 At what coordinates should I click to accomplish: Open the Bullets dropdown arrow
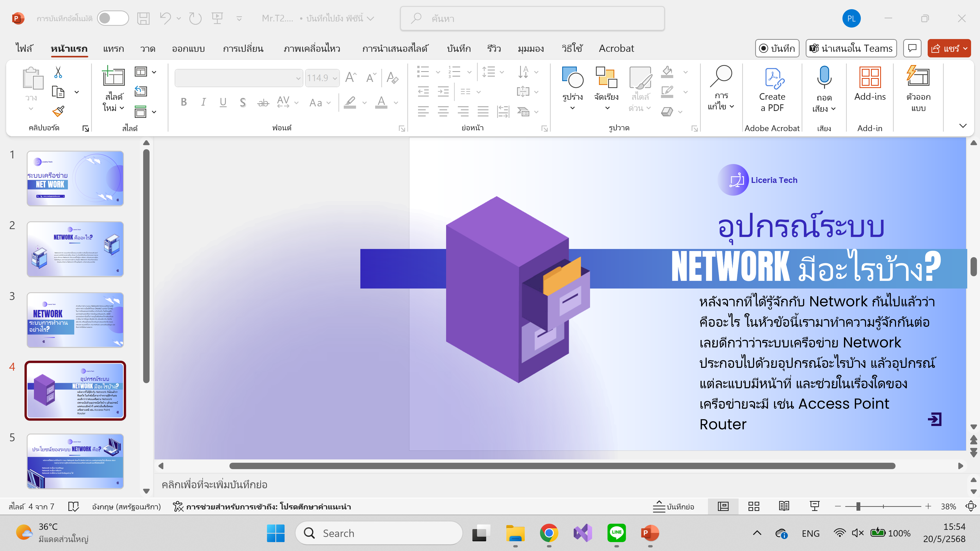click(438, 72)
